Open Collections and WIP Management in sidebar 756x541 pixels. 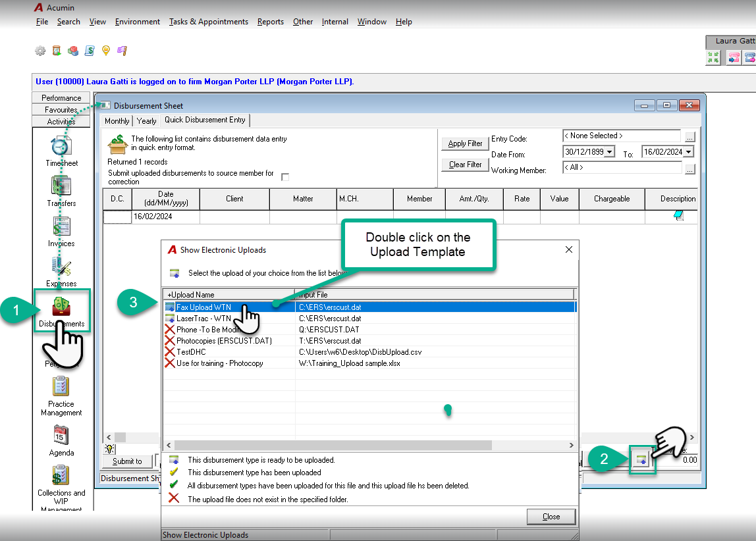(x=61, y=486)
